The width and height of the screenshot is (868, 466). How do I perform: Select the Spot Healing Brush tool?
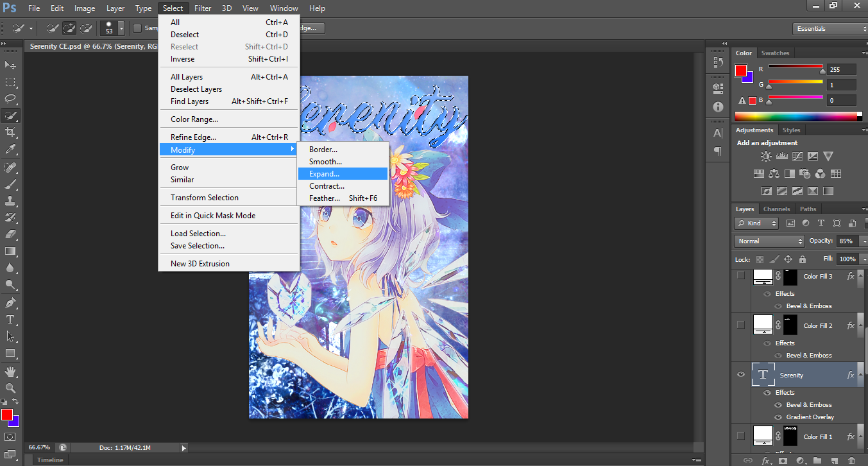(x=11, y=168)
